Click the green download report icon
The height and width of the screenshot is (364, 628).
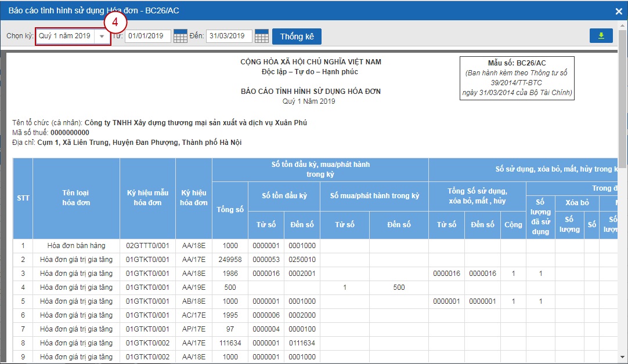[601, 35]
